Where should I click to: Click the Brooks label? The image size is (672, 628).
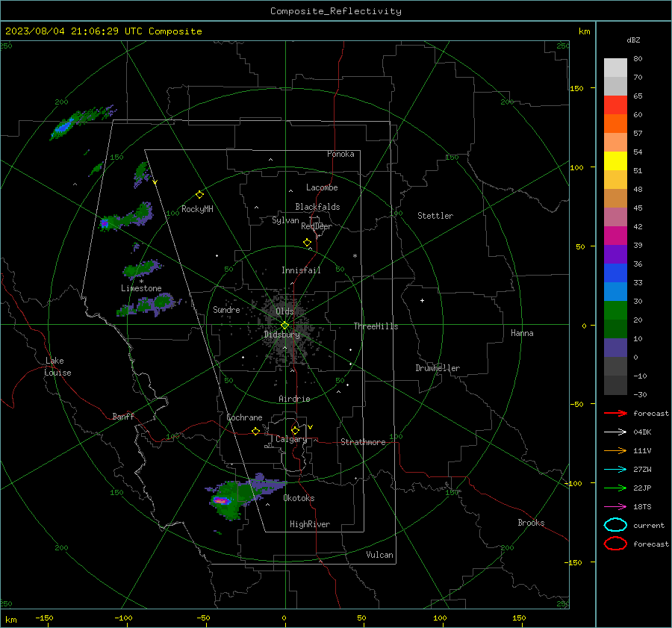(531, 523)
